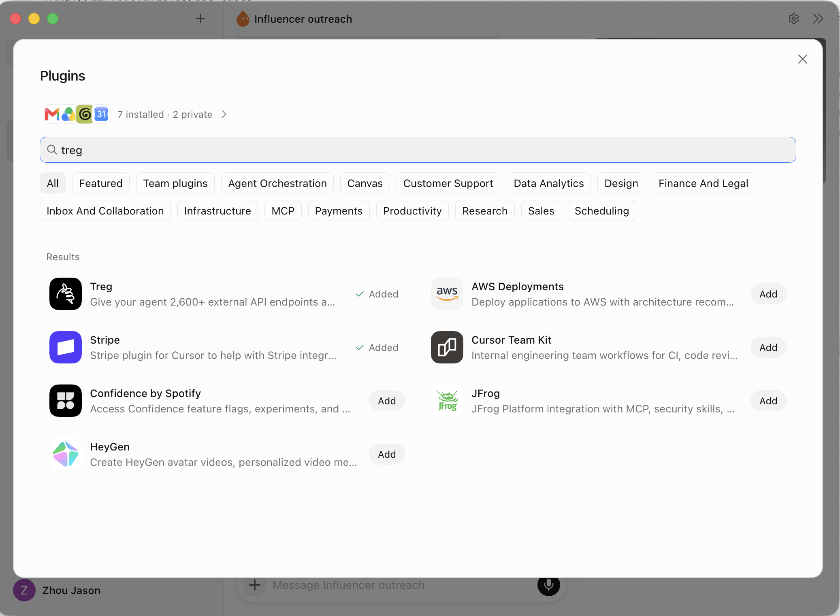Click the JFrog plugin title
The height and width of the screenshot is (616, 840).
pos(486,393)
